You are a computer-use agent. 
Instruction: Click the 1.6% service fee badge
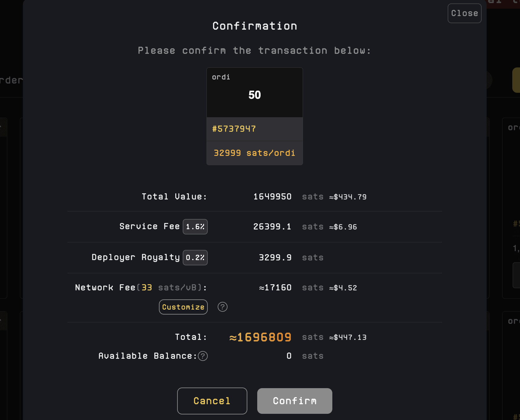195,227
